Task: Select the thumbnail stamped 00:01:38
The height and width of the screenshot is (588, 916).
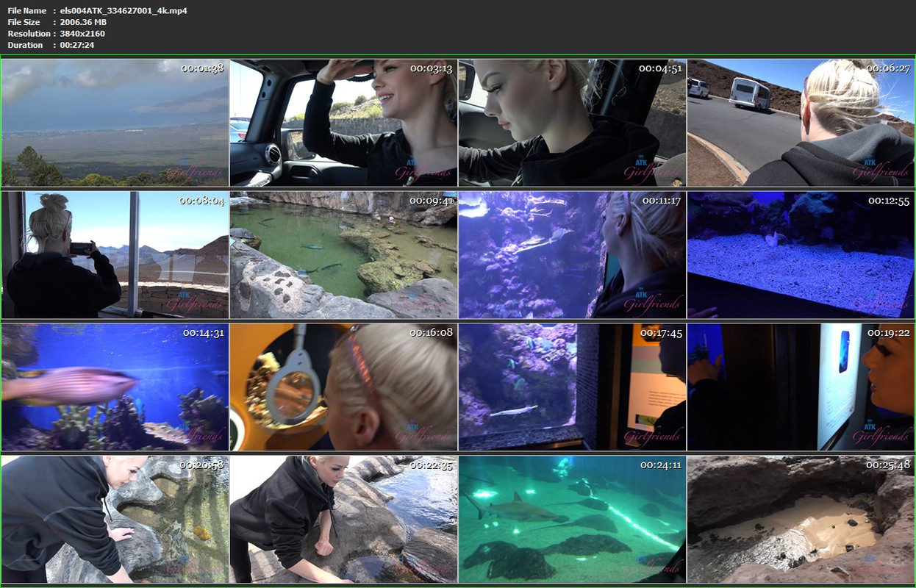Action: tap(115, 123)
